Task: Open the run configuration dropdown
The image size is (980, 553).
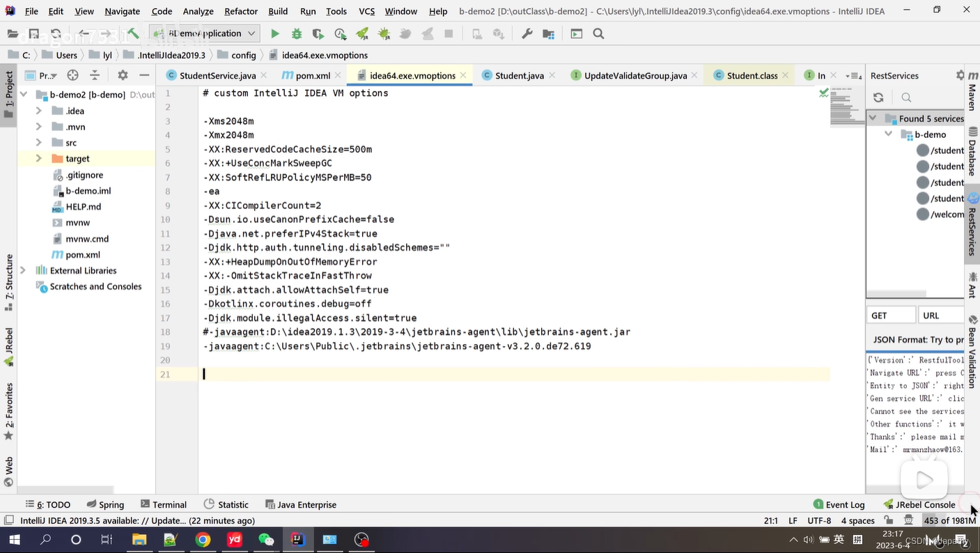Action: (x=206, y=33)
